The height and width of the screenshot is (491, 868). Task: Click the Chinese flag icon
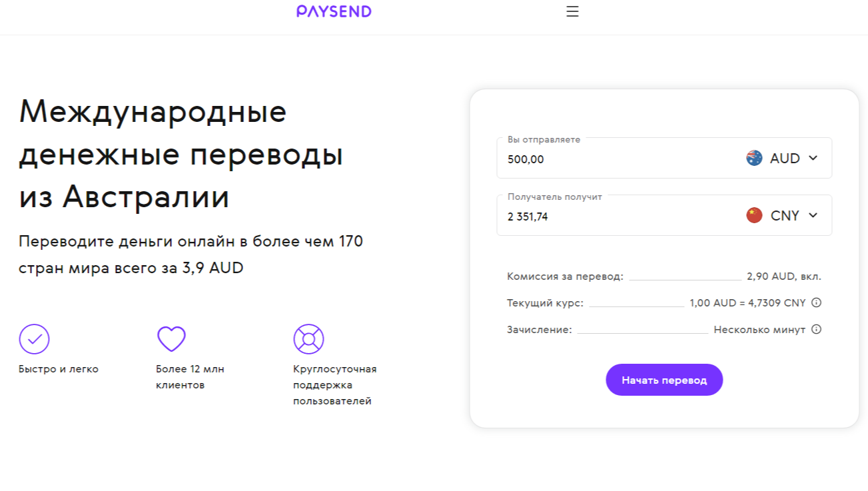[x=754, y=215]
